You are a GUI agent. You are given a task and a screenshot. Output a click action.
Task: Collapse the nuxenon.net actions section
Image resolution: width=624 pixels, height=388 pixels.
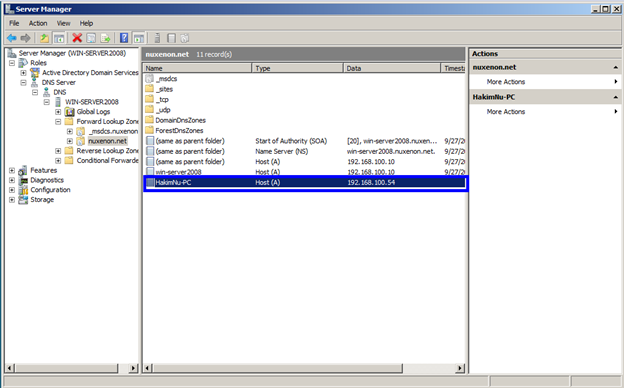point(616,67)
